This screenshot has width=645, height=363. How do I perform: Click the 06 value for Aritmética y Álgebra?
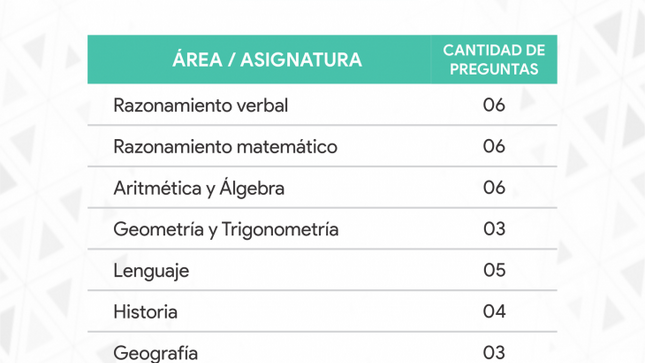pyautogui.click(x=494, y=187)
